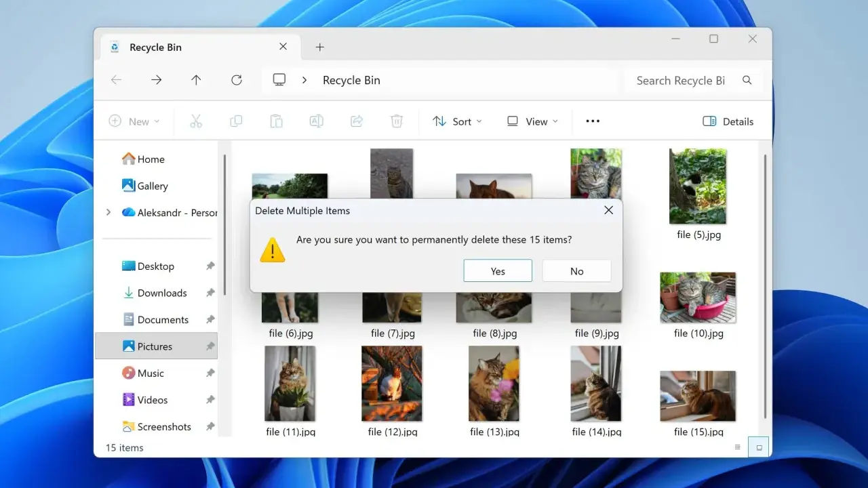Unpin Desktop using its pin icon
The width and height of the screenshot is (868, 488).
tap(210, 266)
